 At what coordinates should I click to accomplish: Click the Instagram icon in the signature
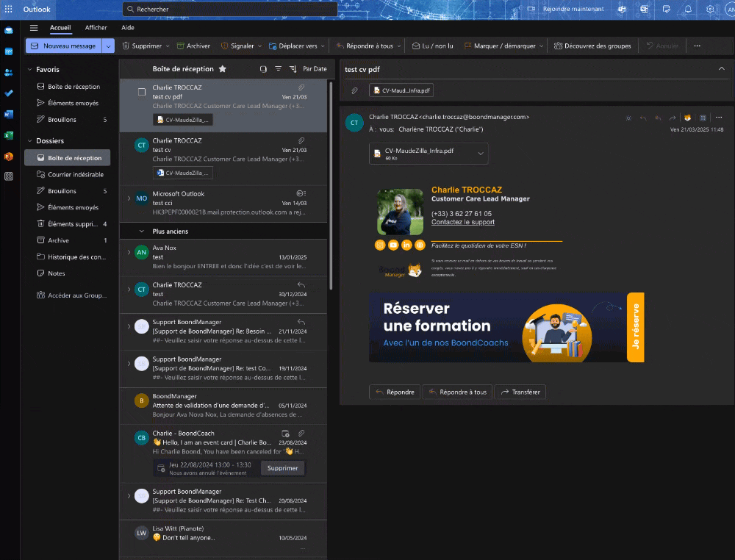(380, 245)
